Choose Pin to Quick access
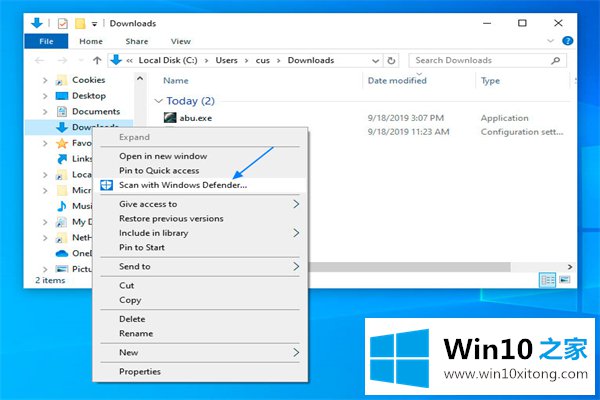This screenshot has height=400, width=600. [x=199, y=171]
